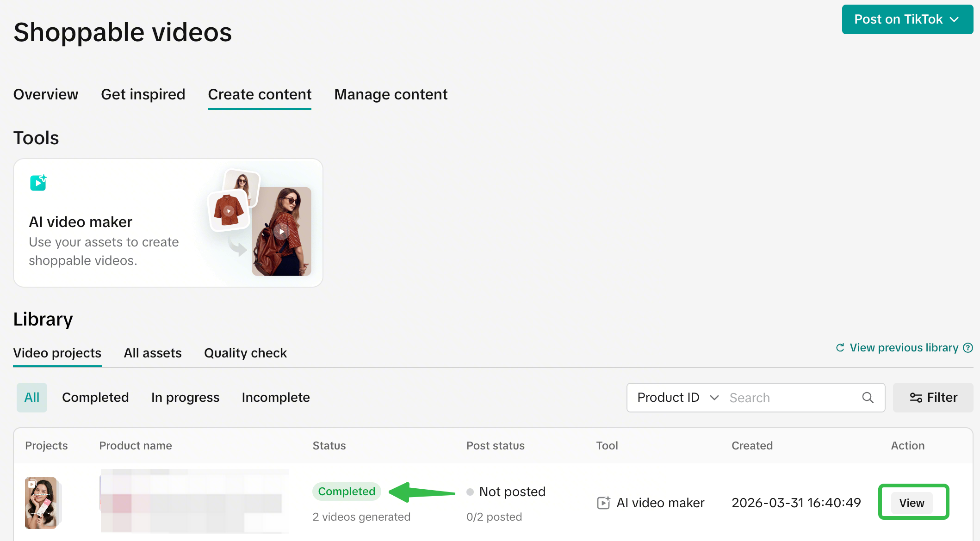This screenshot has width=980, height=541.
Task: Switch to the All assets tab
Action: coord(153,353)
